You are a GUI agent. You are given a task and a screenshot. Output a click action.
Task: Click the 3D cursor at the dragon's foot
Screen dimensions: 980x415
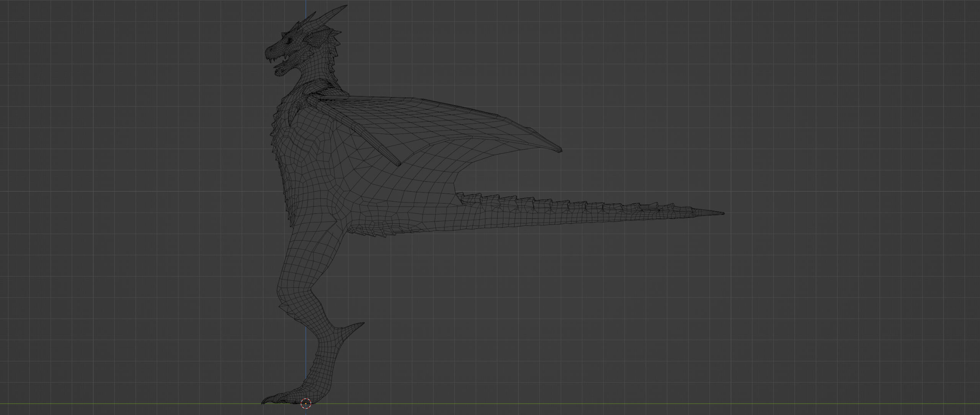pyautogui.click(x=306, y=403)
